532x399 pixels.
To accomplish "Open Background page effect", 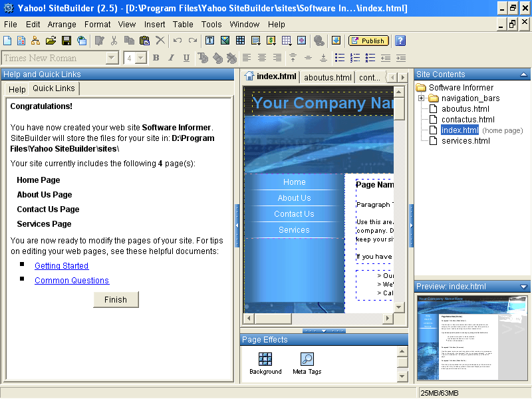I will pos(265,363).
